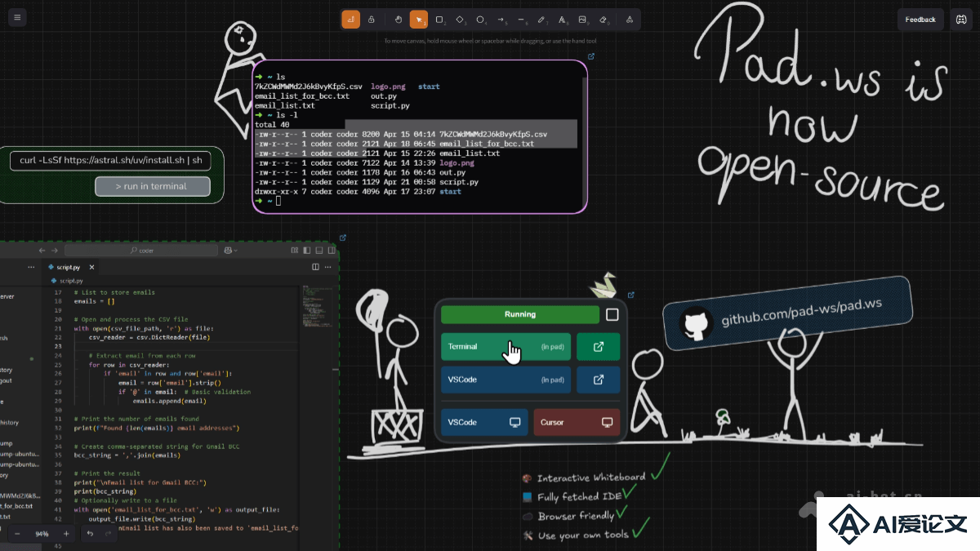Open sidebar more actions ellipsis
This screenshot has height=551, width=980.
point(31,267)
